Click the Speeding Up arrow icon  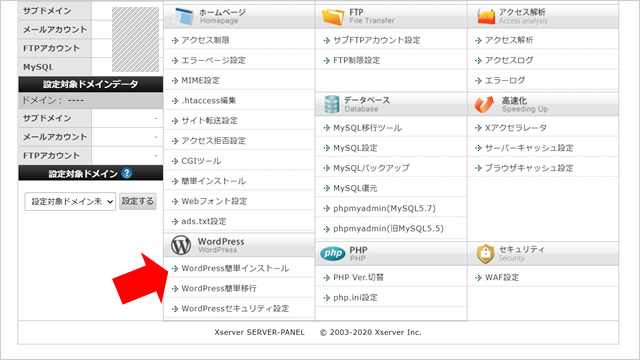[x=484, y=104]
